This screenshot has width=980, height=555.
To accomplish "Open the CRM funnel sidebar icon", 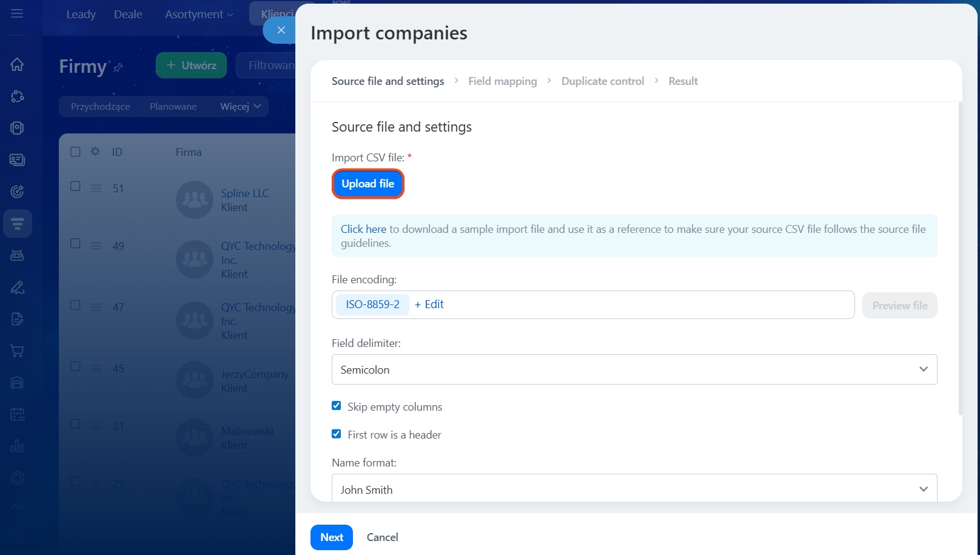I will (17, 224).
